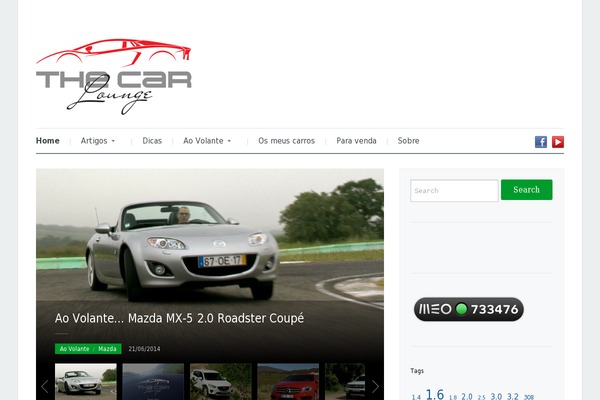600x400 pixels.
Task: Click the article date 21/06/2014
Action: (144, 349)
